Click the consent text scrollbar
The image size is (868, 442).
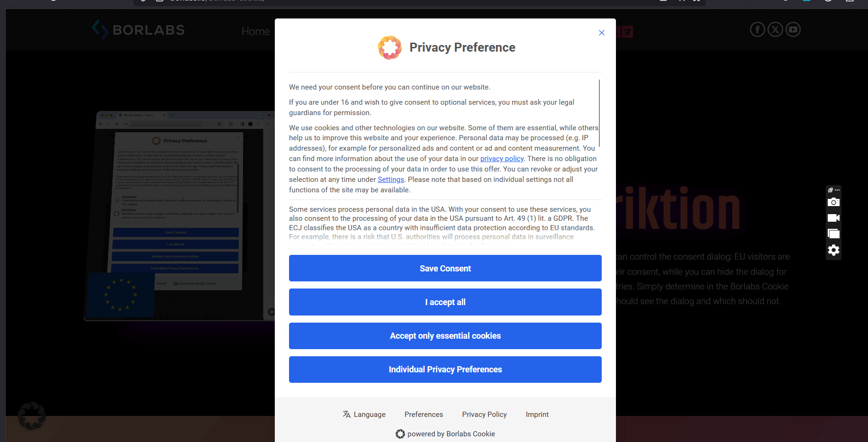[x=599, y=114]
